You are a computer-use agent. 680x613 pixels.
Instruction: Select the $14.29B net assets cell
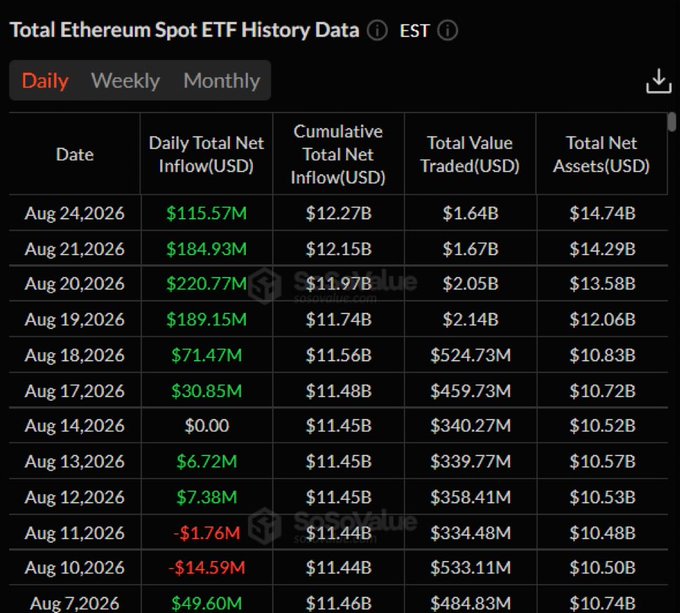click(602, 249)
